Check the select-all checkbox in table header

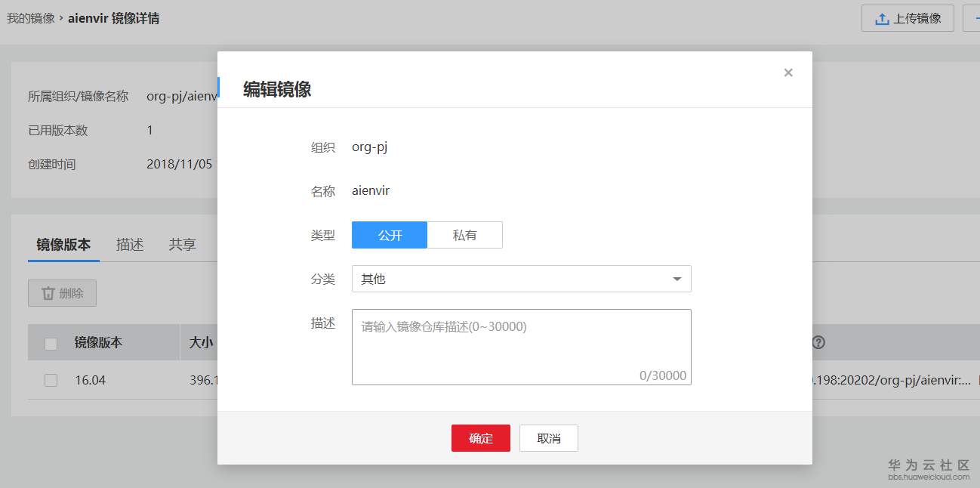pos(51,342)
